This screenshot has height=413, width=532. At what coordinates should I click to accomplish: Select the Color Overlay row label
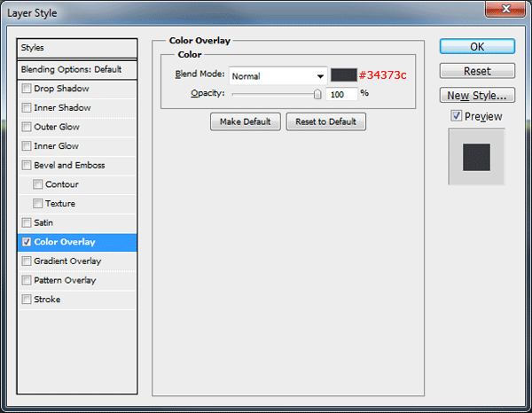coord(65,242)
